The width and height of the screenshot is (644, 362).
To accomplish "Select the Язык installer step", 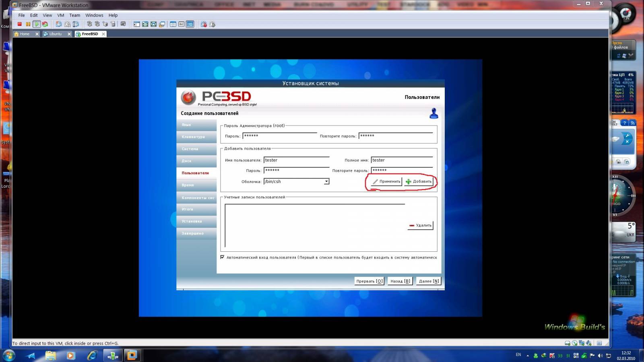I will tap(196, 125).
